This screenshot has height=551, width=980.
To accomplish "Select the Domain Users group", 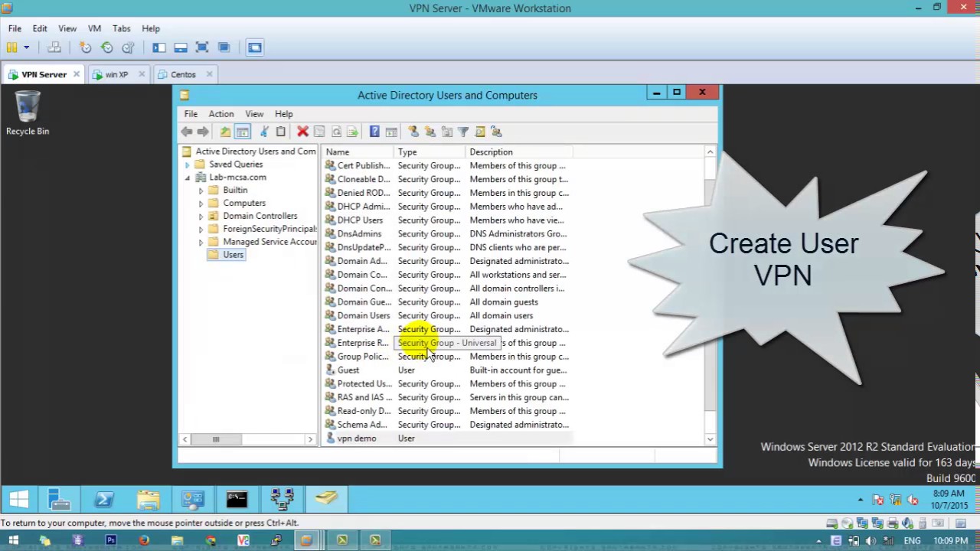I will point(363,315).
